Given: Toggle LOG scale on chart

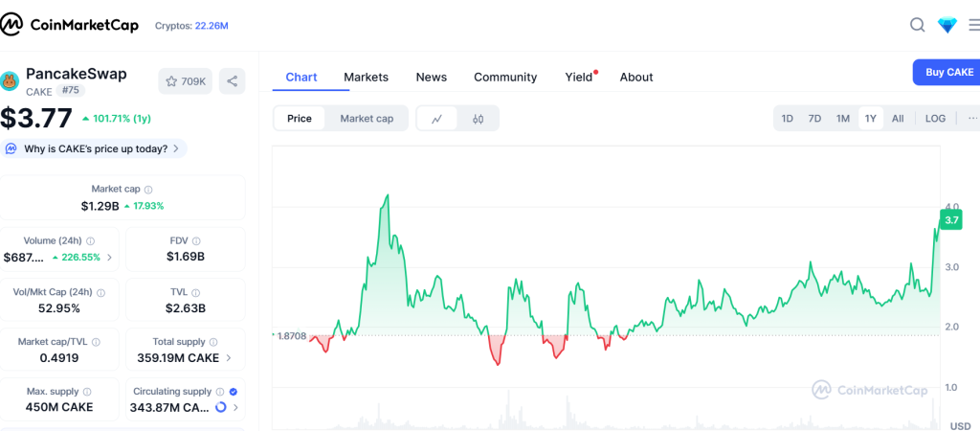Looking at the screenshot, I should [x=935, y=119].
